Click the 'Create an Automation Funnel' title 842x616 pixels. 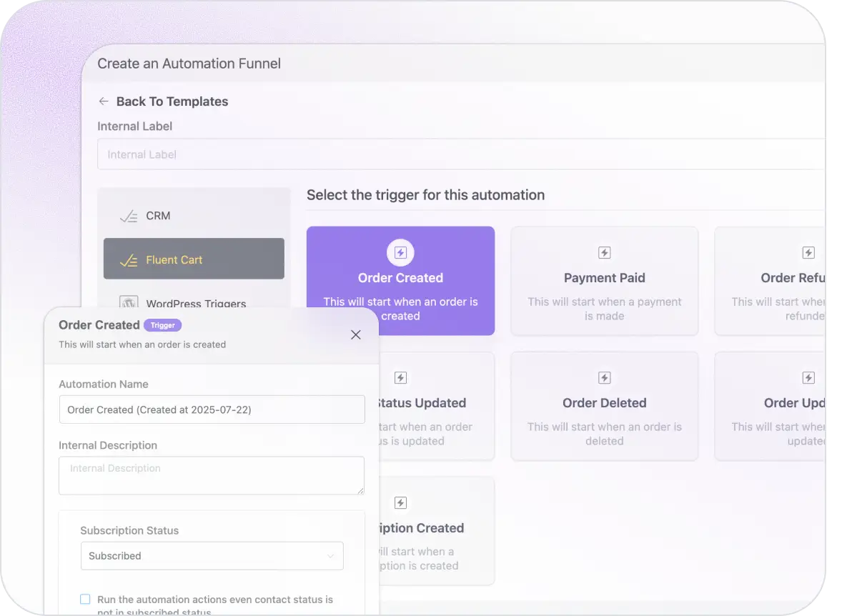(x=189, y=64)
